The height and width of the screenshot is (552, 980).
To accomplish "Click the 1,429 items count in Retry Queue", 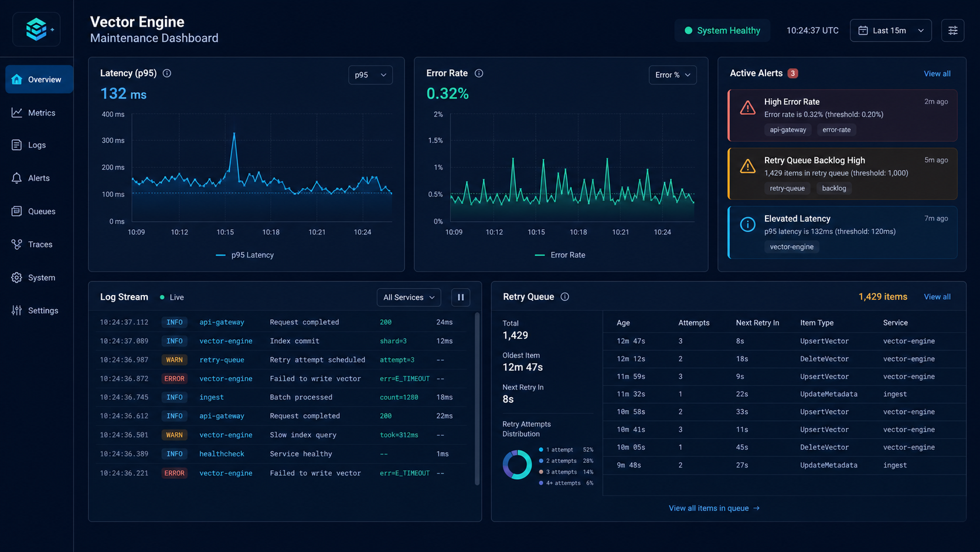I will (x=882, y=297).
